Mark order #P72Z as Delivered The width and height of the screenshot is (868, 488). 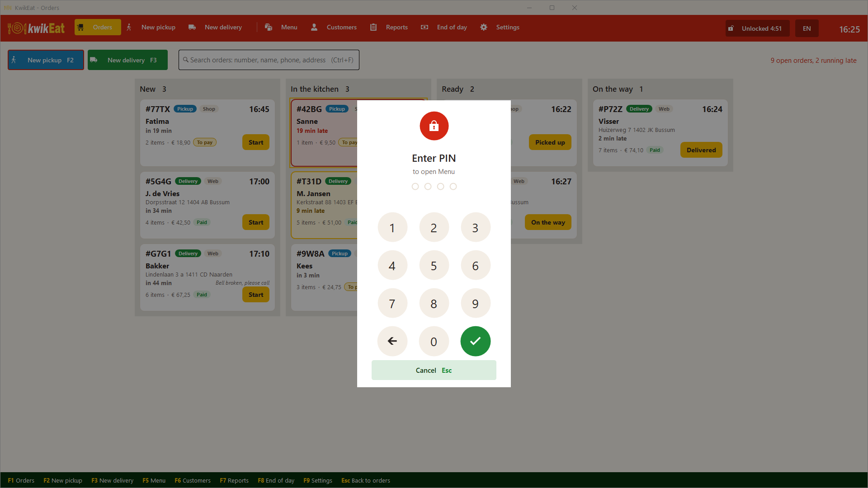[x=701, y=150]
